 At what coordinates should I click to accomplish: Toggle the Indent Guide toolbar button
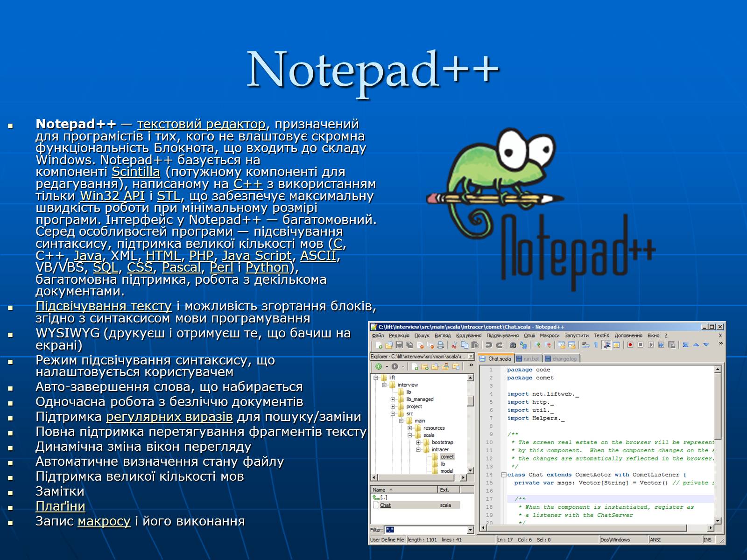tap(606, 345)
